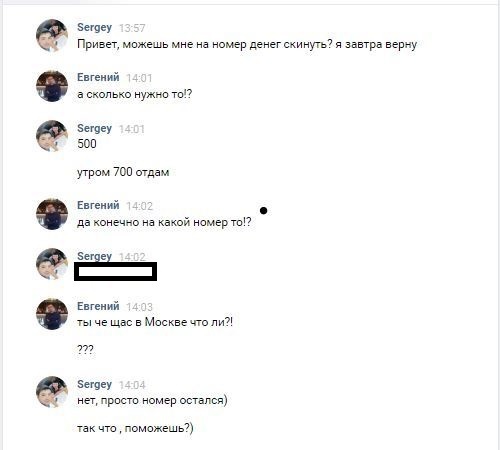Screen dimensions: 500x450
Task: Click Евгений's name link at 14:02
Action: point(98,205)
